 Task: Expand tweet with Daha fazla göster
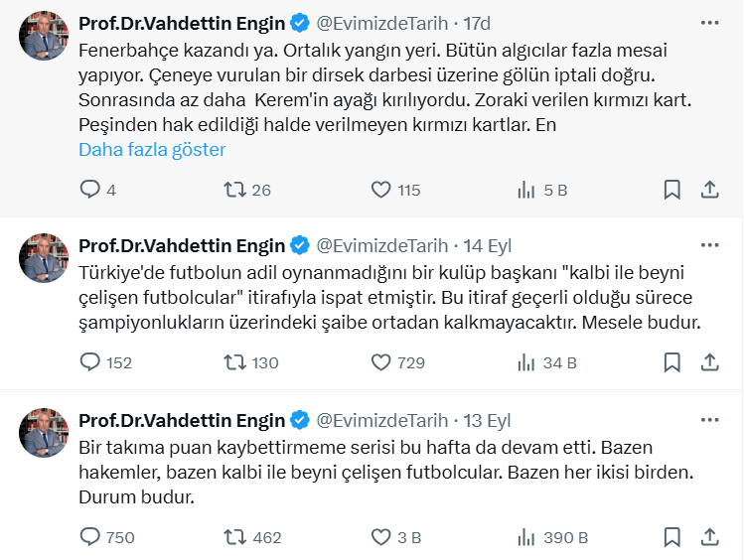coord(152,150)
